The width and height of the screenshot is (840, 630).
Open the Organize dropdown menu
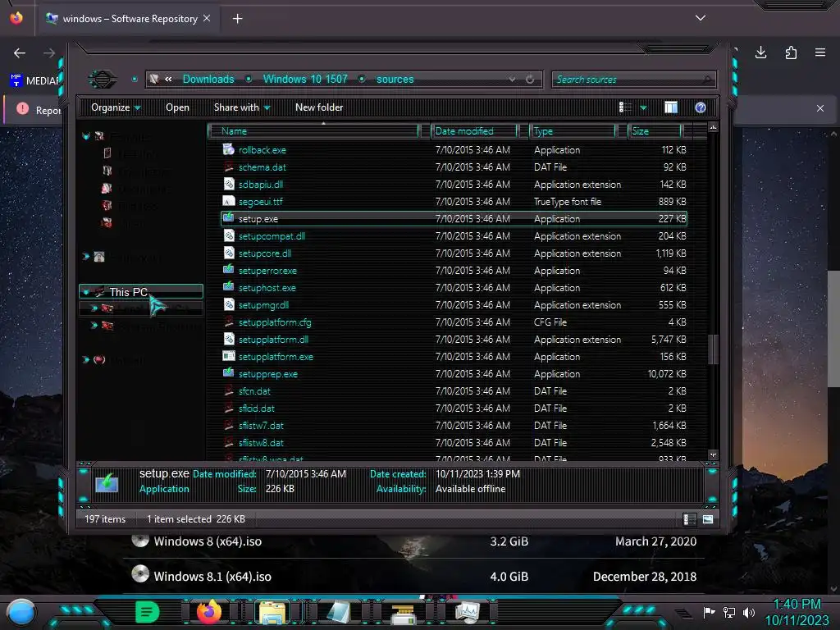(x=116, y=107)
